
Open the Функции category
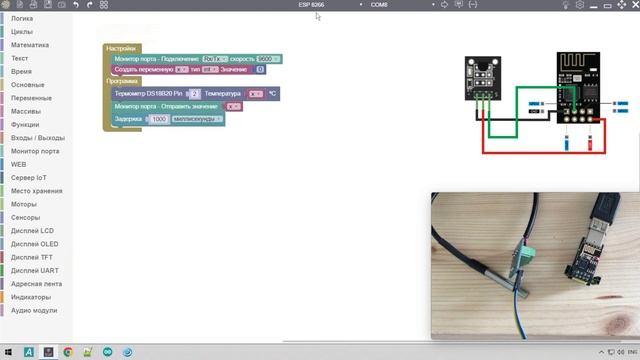click(25, 124)
